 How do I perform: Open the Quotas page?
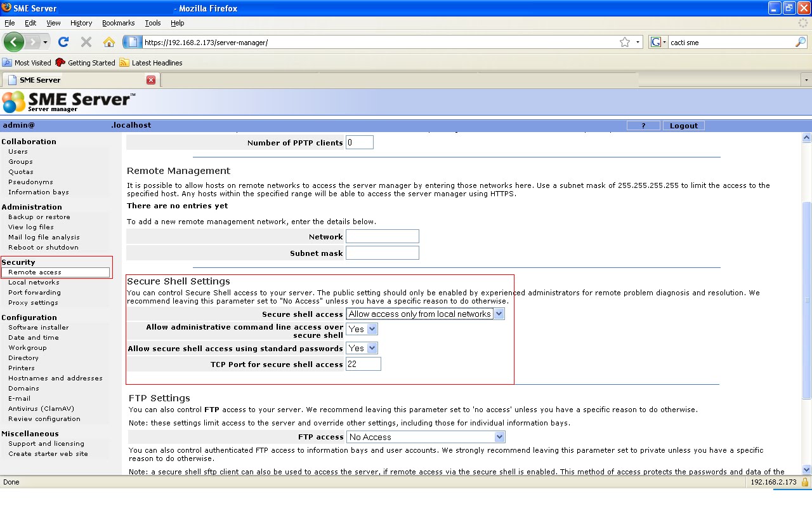point(21,172)
